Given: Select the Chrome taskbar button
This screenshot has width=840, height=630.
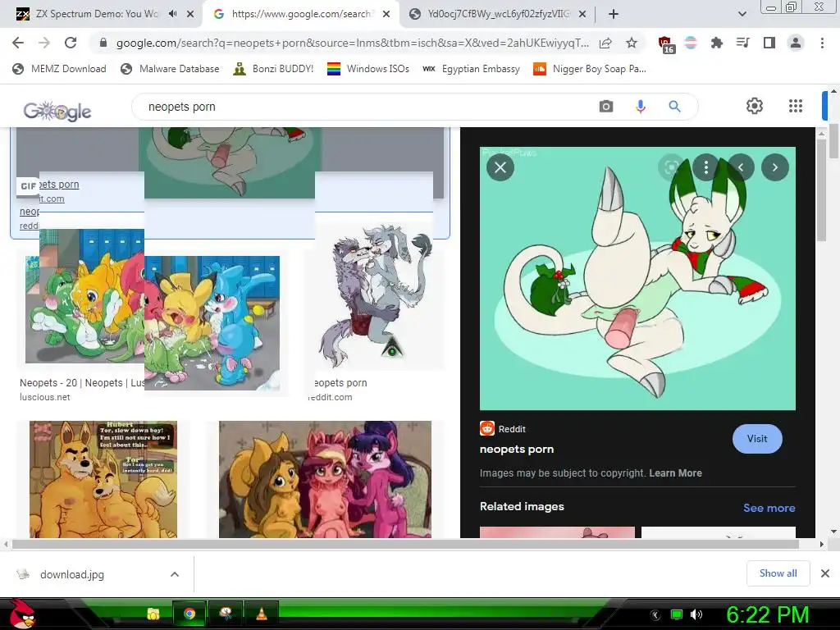Looking at the screenshot, I should click(189, 614).
